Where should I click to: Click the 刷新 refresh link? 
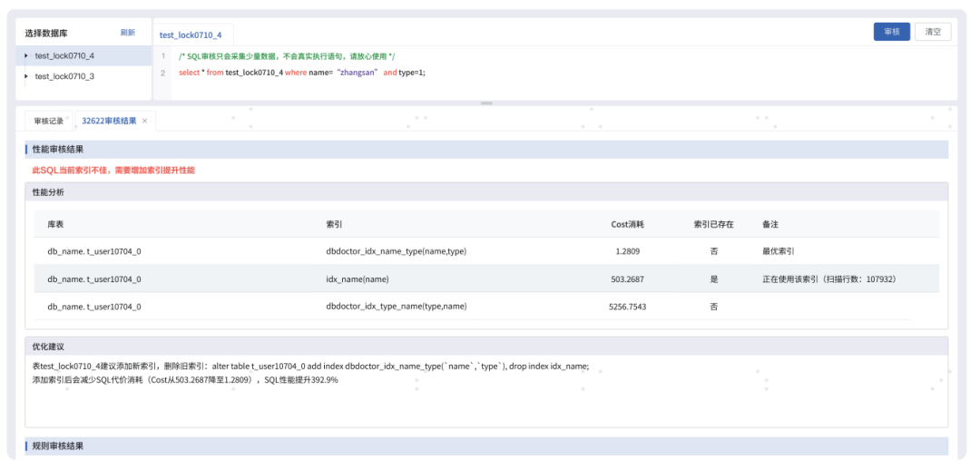(128, 33)
